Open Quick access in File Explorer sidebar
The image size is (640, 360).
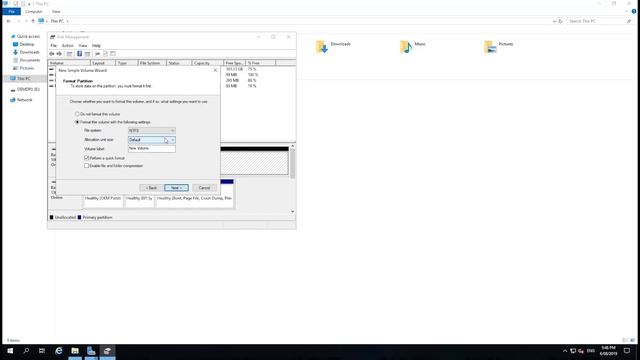28,36
